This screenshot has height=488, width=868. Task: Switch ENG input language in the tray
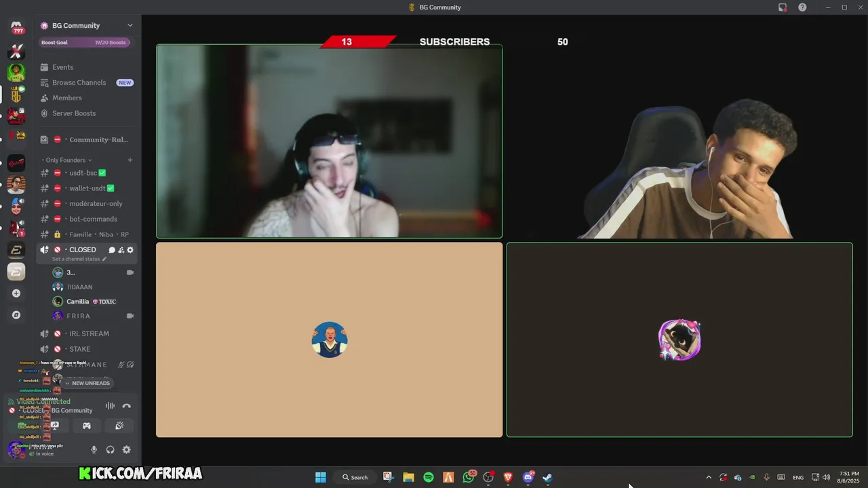tap(798, 477)
